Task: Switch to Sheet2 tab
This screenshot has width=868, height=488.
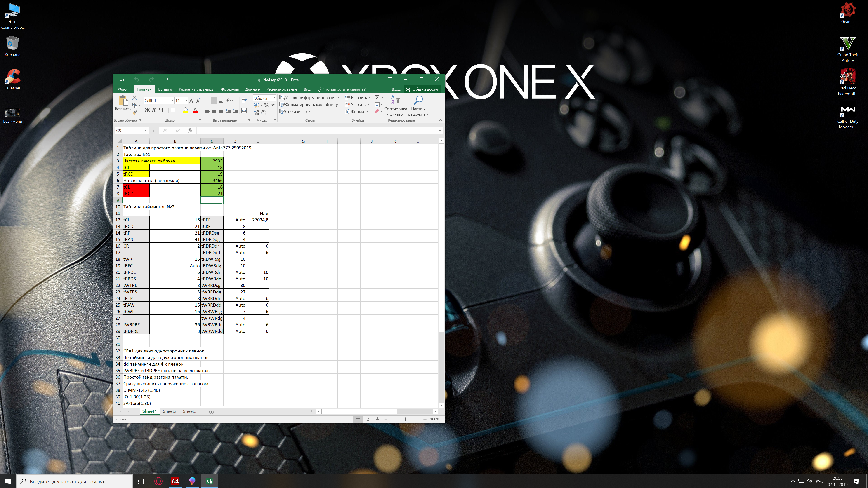Action: (x=170, y=412)
